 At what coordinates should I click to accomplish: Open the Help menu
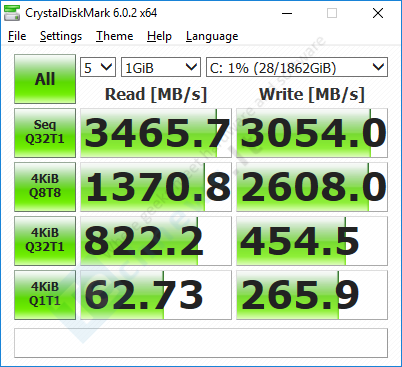click(x=159, y=36)
